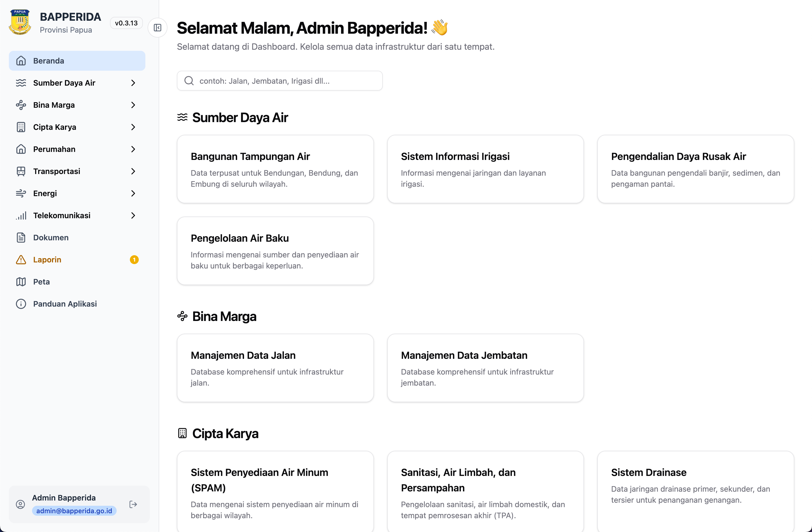Open the Manajemen Data Jembatan card
Screen dimensions: 812x532
486,368
